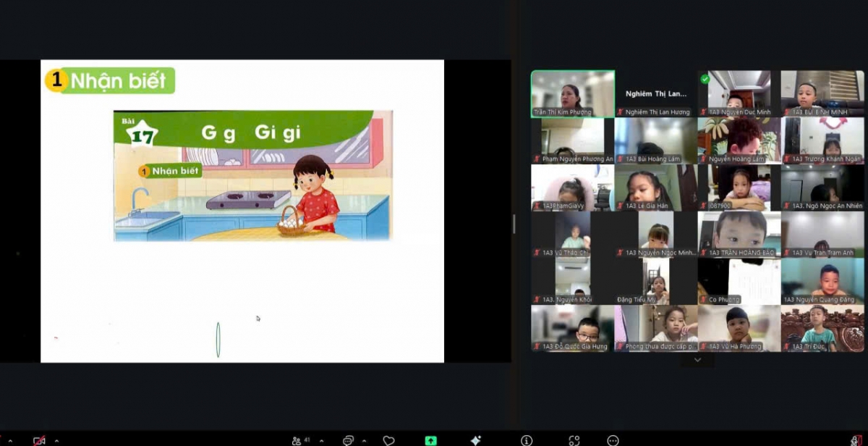Grab the divider handle beside the gallery

(x=514, y=224)
